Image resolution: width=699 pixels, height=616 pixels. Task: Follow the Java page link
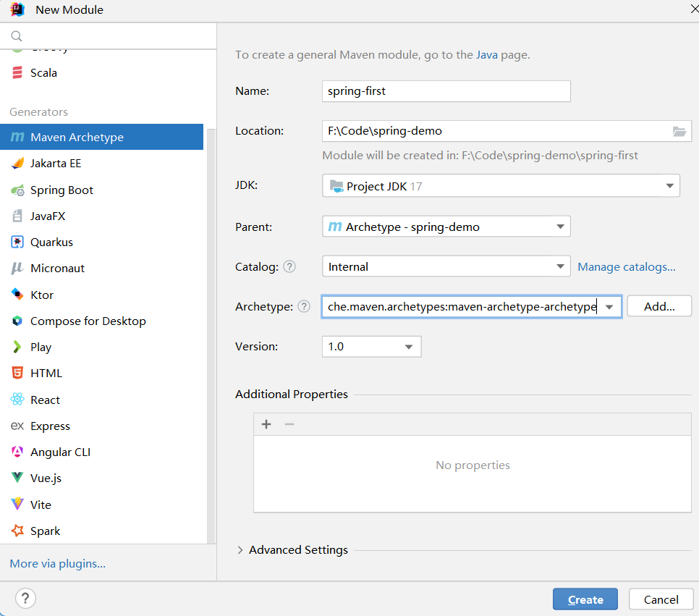487,55
